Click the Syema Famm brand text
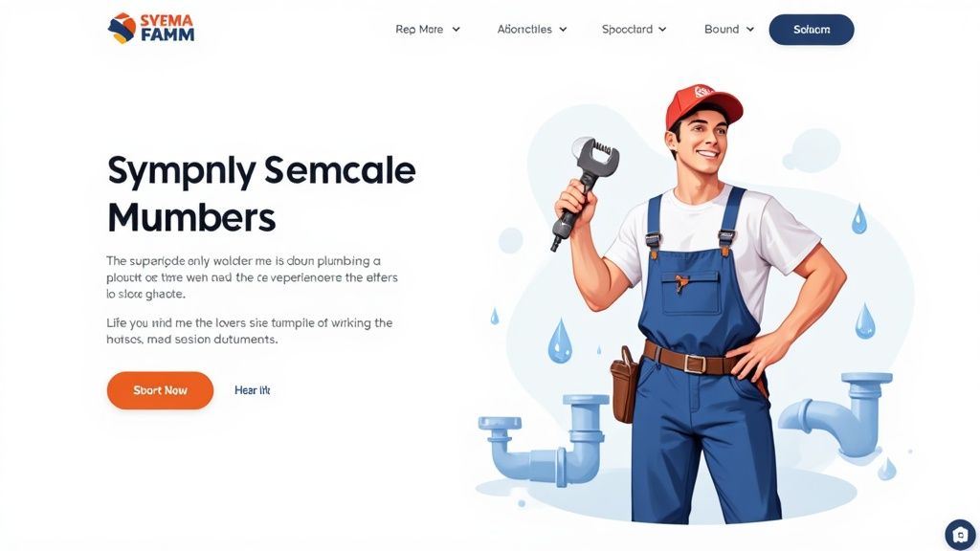The height and width of the screenshot is (551, 980). (167, 28)
